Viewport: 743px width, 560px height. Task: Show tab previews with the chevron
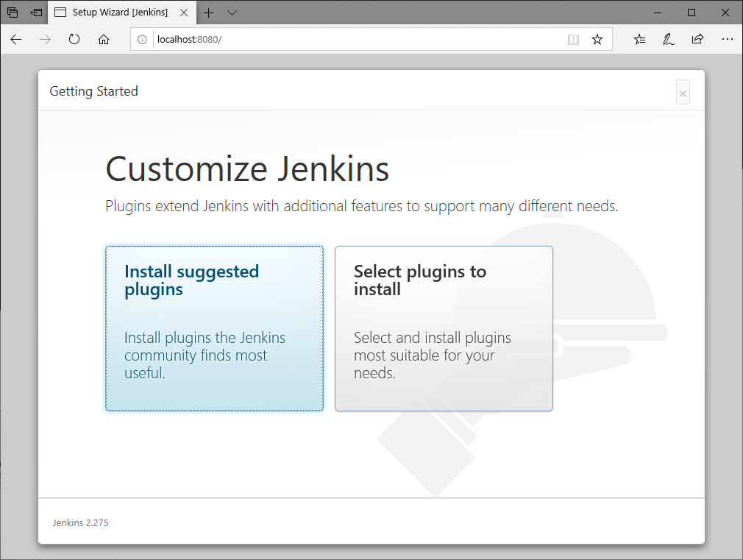tap(232, 13)
